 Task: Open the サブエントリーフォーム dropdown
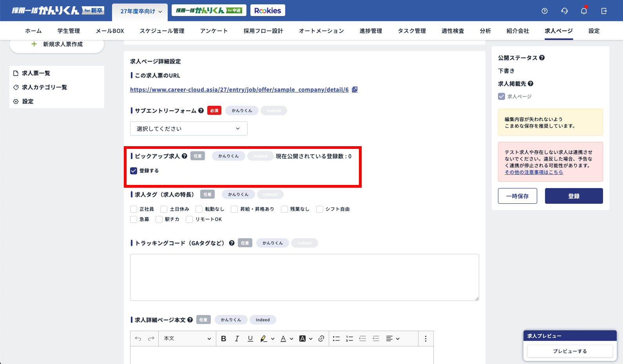pyautogui.click(x=188, y=129)
